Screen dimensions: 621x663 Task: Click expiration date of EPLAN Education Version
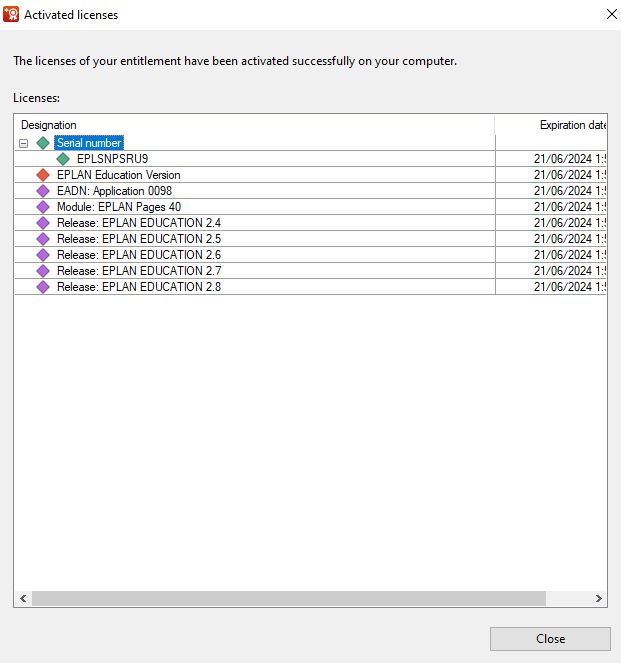coord(569,175)
